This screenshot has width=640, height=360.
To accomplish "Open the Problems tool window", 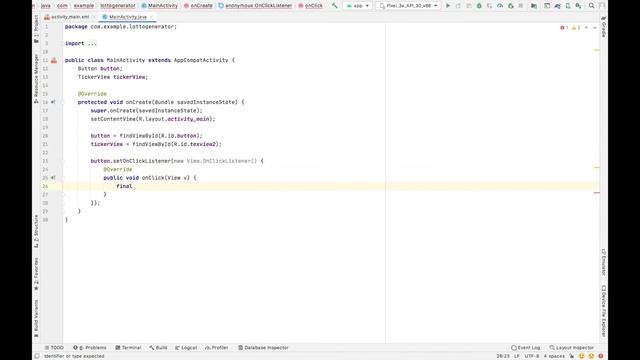I will (x=90, y=348).
